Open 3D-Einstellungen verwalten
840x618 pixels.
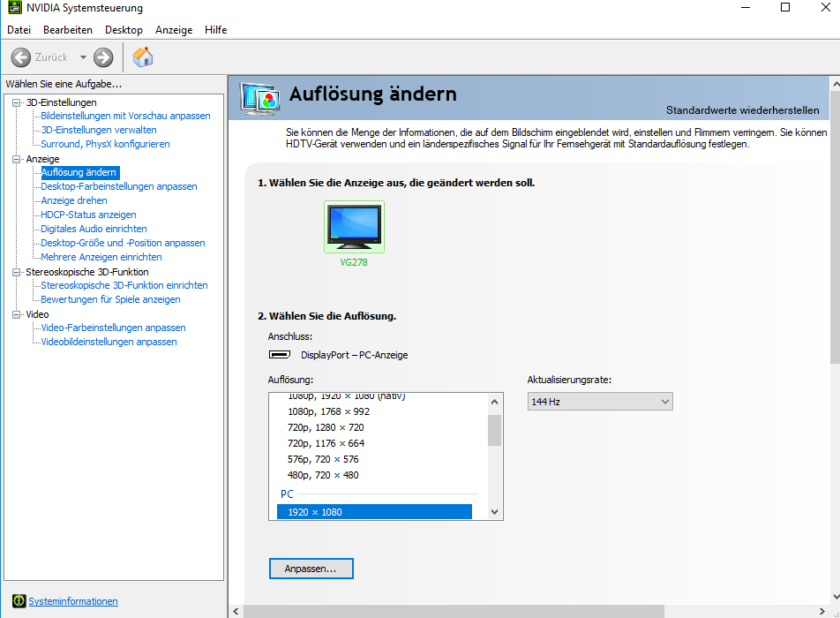pyautogui.click(x=99, y=130)
